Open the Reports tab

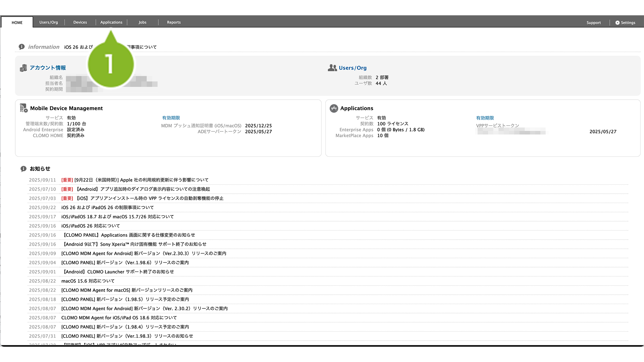click(173, 22)
